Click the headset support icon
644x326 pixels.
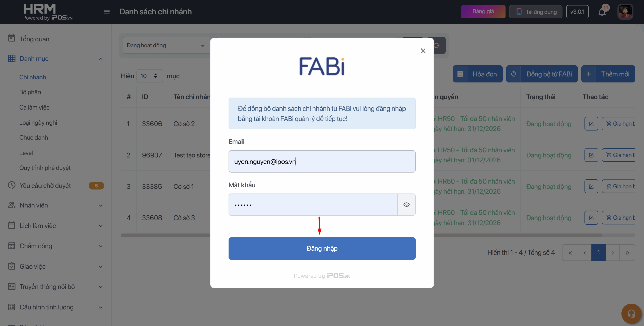(631, 314)
